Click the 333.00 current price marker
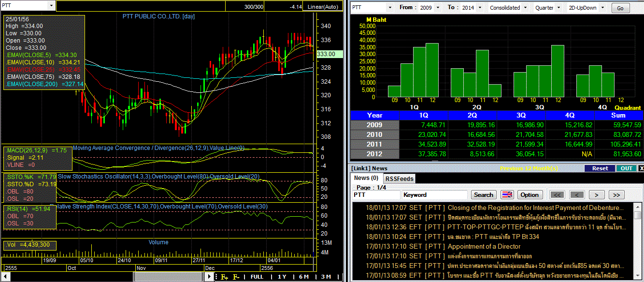The image size is (644, 282). tap(329, 54)
